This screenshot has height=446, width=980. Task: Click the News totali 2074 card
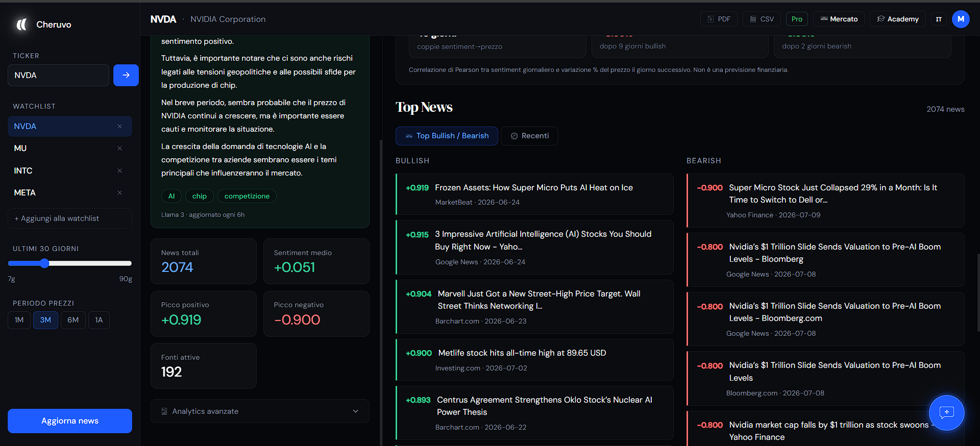pos(204,261)
